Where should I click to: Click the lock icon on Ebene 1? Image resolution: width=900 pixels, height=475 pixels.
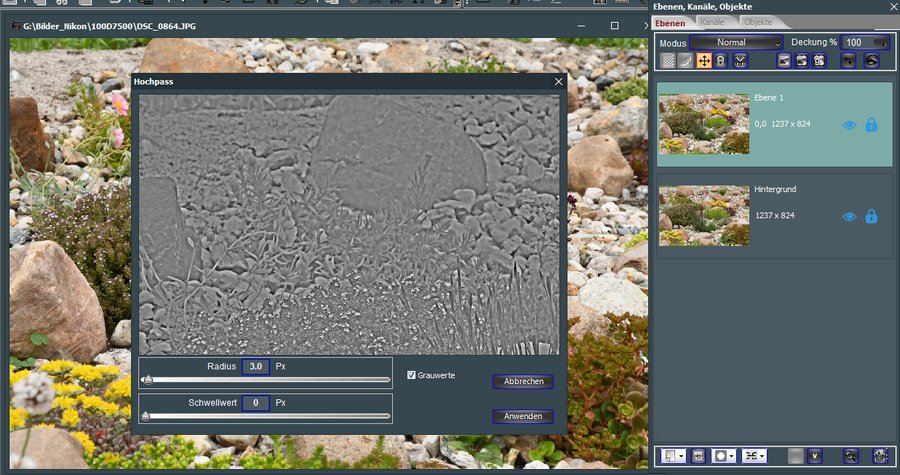(871, 125)
